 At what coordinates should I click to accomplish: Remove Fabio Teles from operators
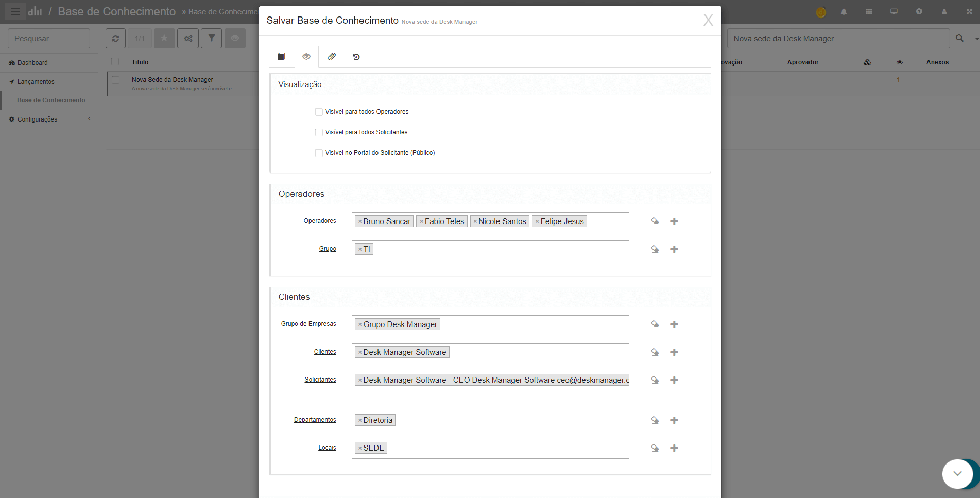[x=421, y=221]
